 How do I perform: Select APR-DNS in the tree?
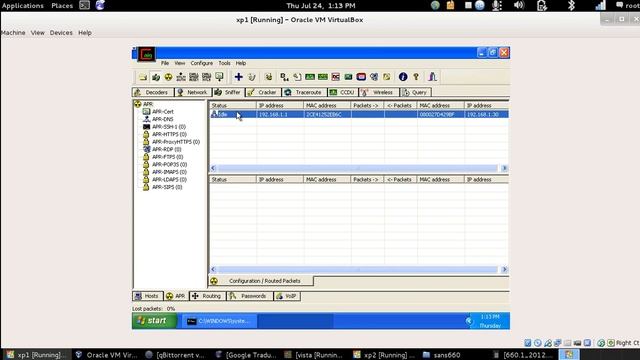pos(162,119)
